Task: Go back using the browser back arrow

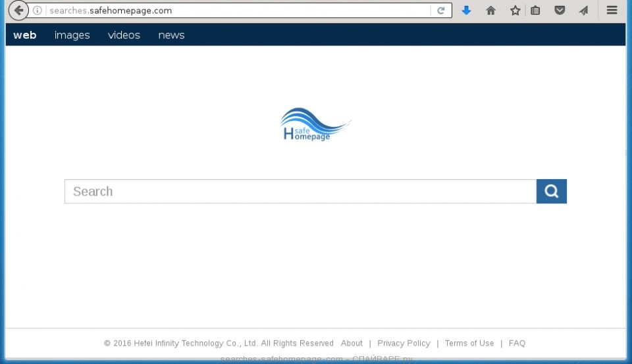Action: point(18,11)
